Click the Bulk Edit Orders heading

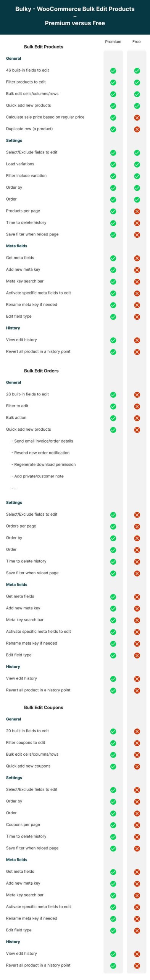41,371
